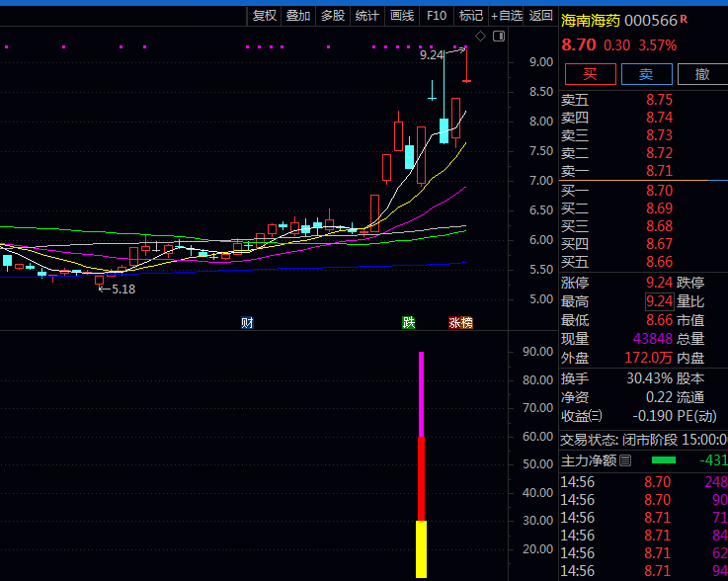Open the 多股 multi-stock view
Screen dimensions: 728x581
pos(333,15)
